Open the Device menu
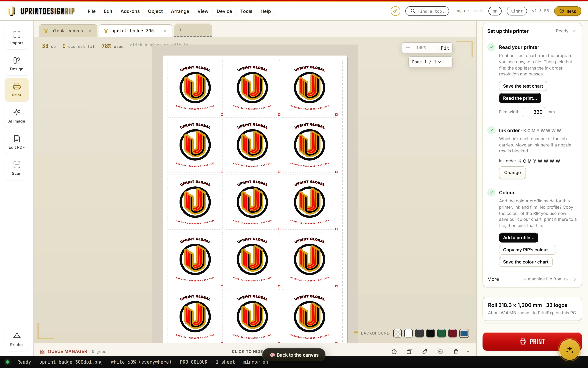This screenshot has width=588, height=368. pyautogui.click(x=224, y=11)
